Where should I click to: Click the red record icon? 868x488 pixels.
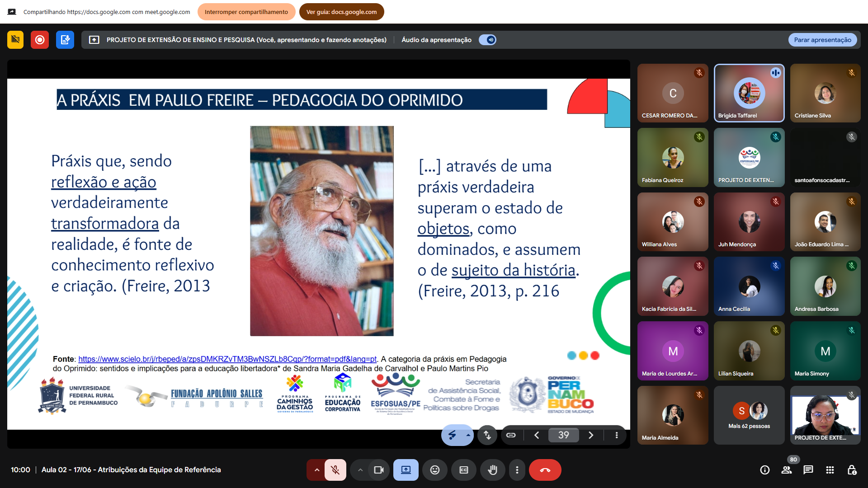coord(40,40)
